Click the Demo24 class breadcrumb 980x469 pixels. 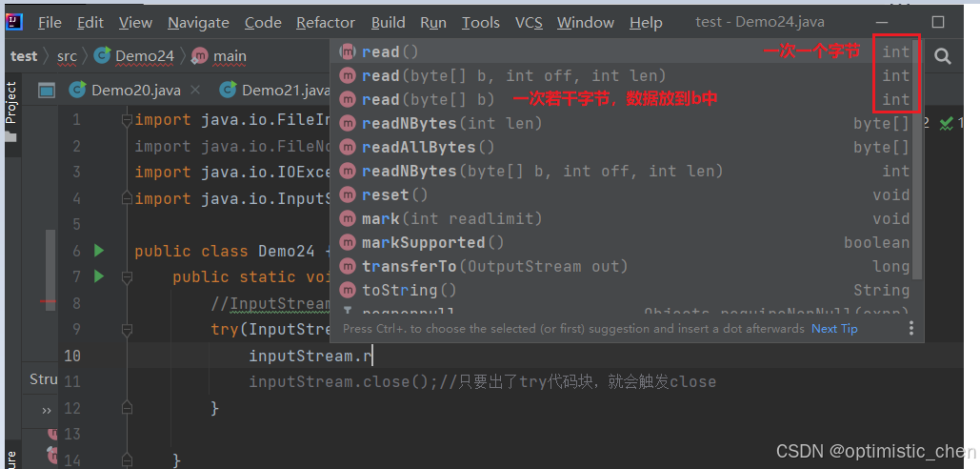coord(134,56)
